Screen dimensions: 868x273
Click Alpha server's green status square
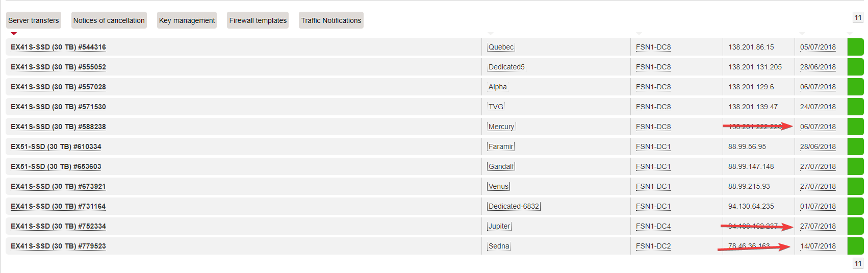click(x=855, y=87)
